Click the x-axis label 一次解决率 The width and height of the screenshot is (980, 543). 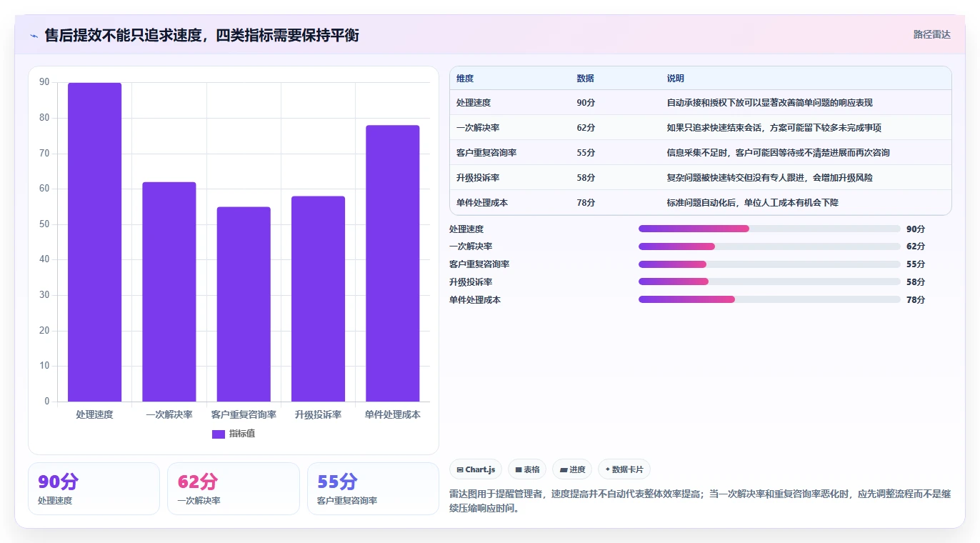point(169,414)
